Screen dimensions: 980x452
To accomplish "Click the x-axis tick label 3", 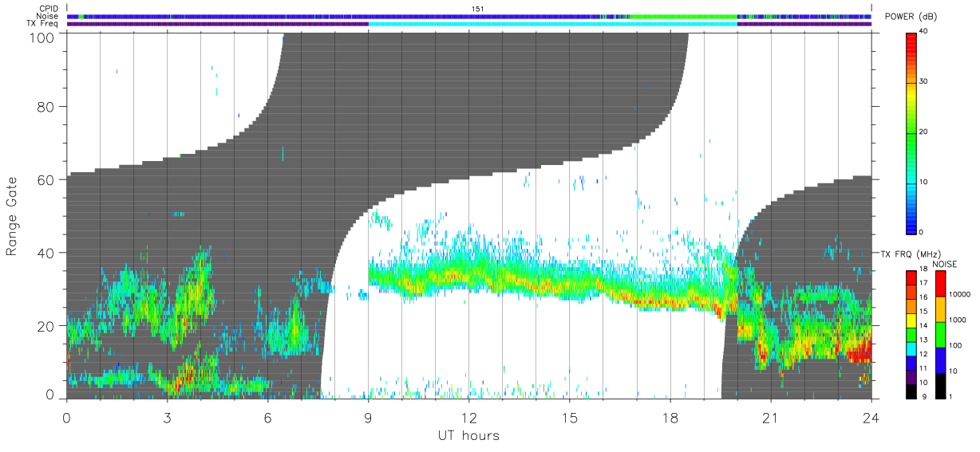I will [167, 417].
